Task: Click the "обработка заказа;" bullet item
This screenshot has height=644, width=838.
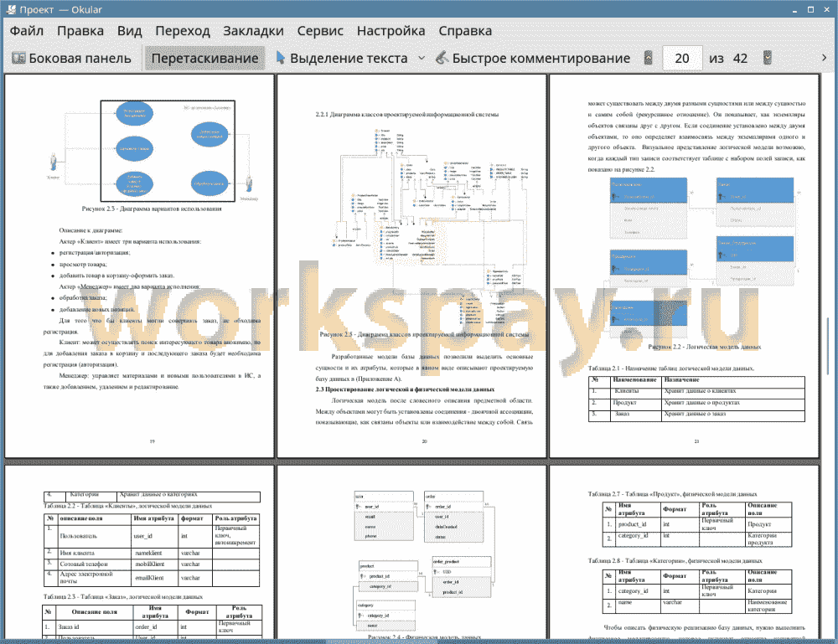Action: click(x=83, y=297)
